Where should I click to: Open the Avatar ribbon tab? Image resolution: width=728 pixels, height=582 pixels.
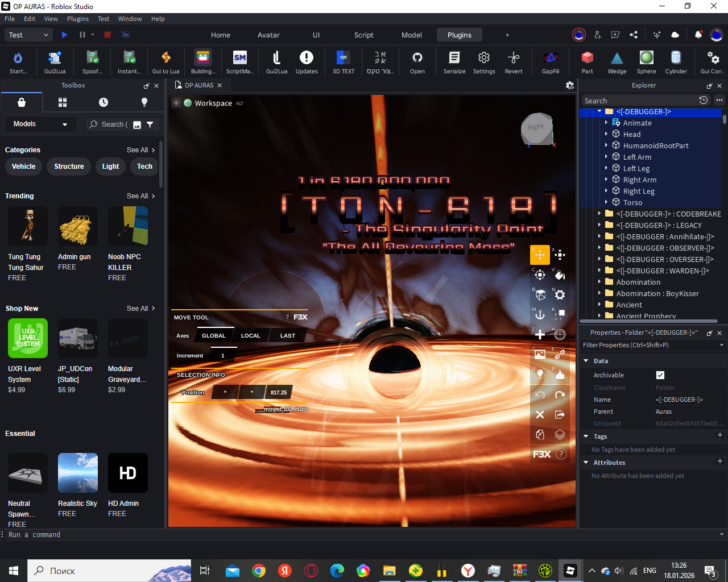(268, 35)
